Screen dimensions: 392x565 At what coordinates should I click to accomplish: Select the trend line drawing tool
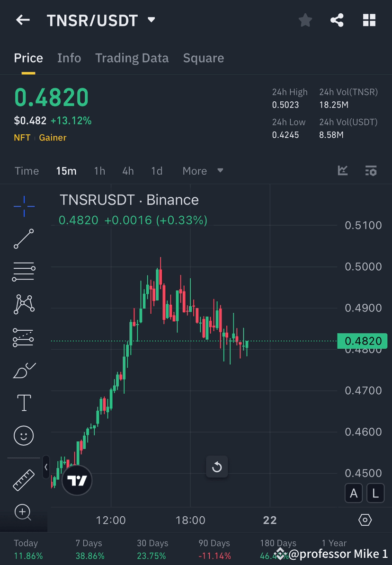click(x=24, y=239)
